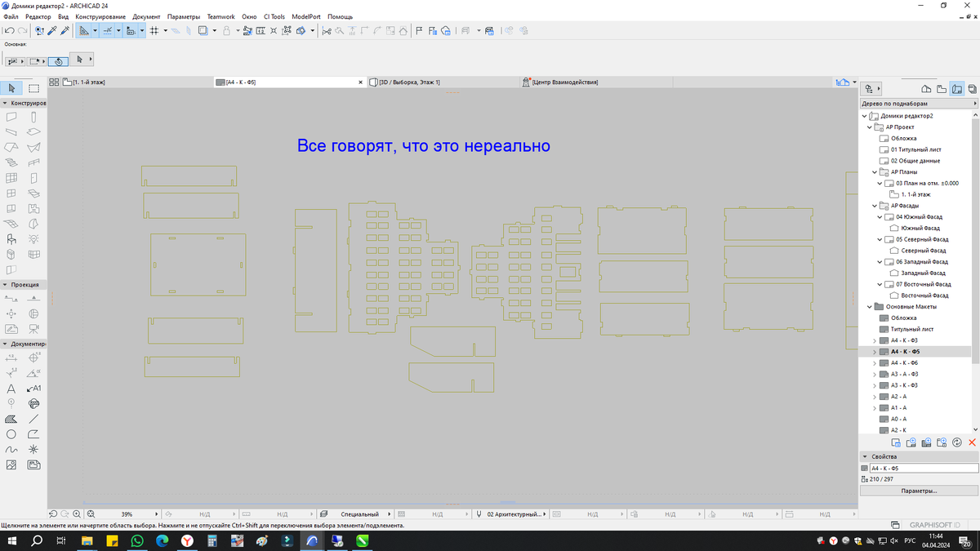The width and height of the screenshot is (980, 551).
Task: Open the Project Map house icon
Action: click(x=926, y=88)
